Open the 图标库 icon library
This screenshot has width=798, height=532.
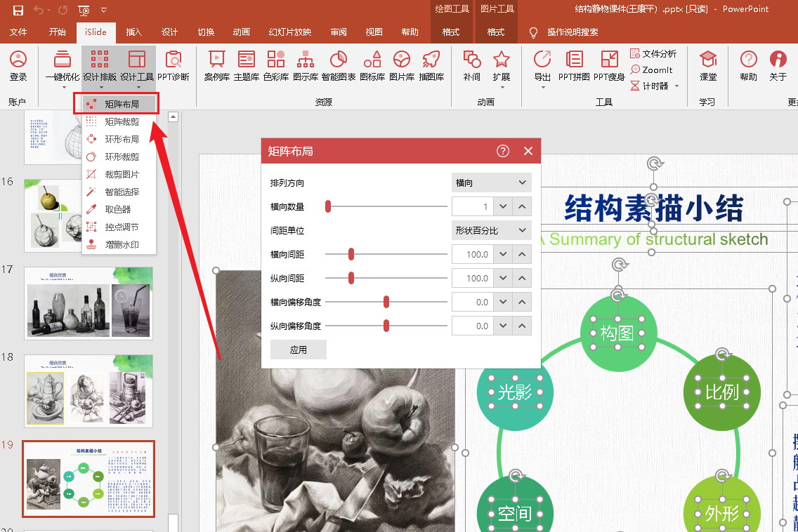point(372,65)
